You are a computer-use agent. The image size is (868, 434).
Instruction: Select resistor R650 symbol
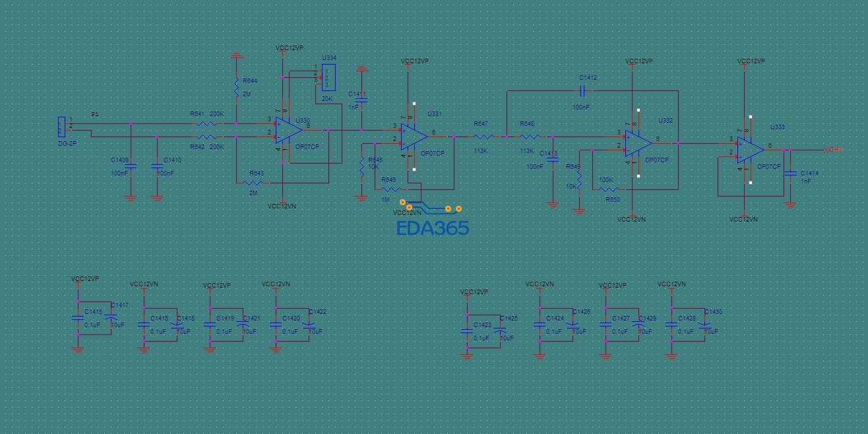[x=609, y=189]
